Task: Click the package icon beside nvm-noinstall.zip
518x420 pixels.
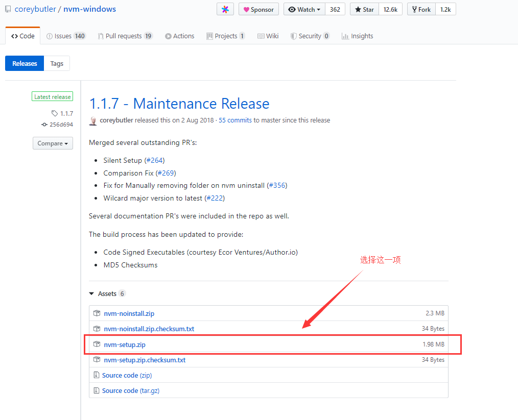Action: click(x=97, y=313)
